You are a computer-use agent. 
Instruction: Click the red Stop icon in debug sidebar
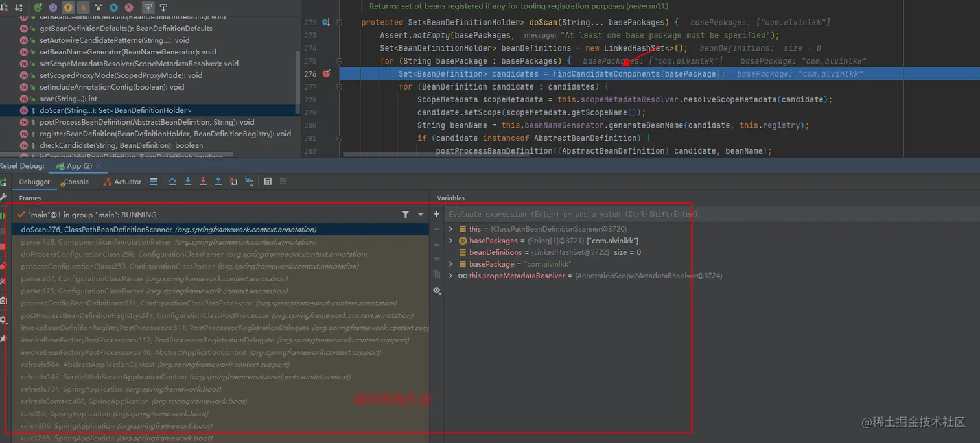tap(3, 246)
